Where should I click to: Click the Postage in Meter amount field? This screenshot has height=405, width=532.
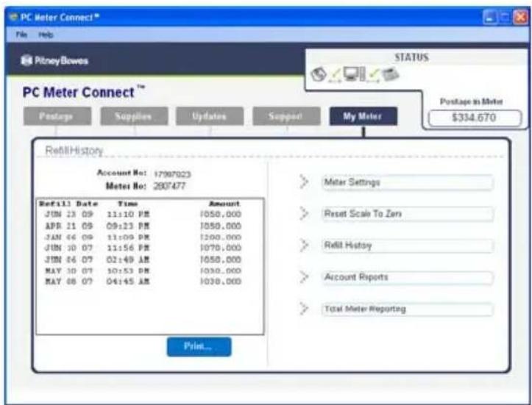click(475, 118)
